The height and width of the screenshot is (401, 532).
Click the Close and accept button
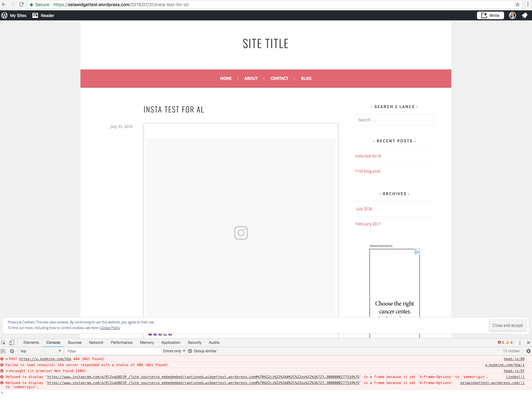click(507, 325)
